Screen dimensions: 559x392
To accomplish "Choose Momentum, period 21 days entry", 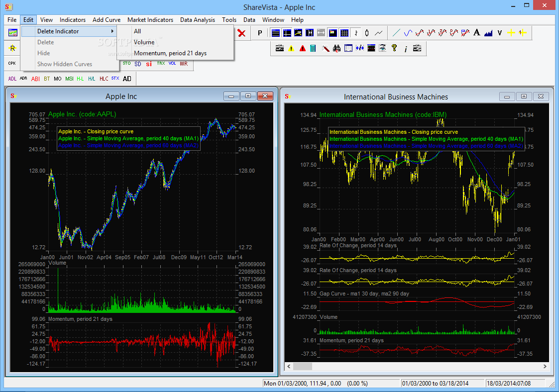I will (175, 53).
